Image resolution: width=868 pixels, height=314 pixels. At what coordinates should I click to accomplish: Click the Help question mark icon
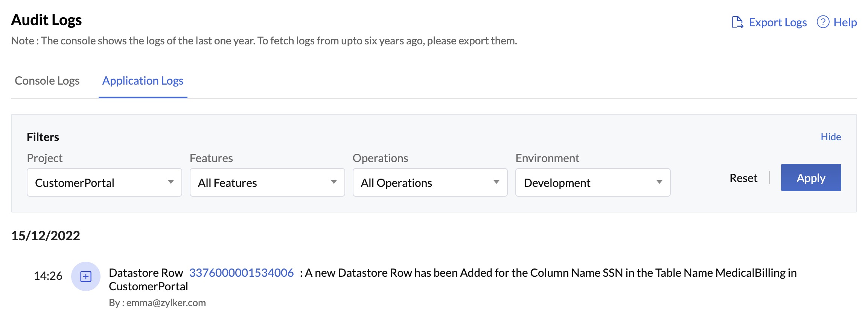[823, 22]
